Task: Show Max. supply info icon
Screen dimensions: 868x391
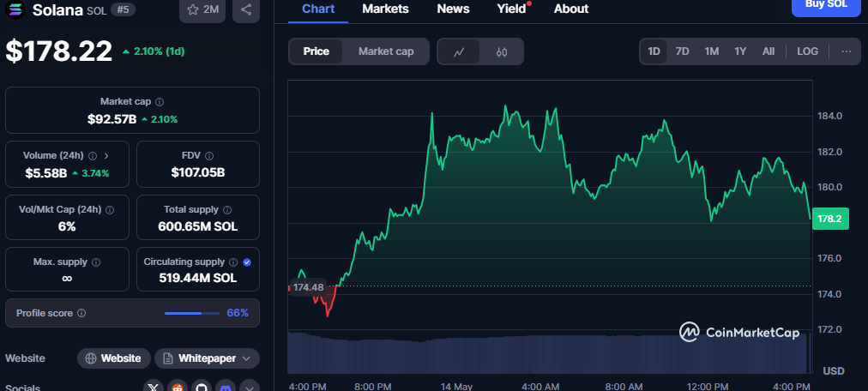Action: (96, 262)
